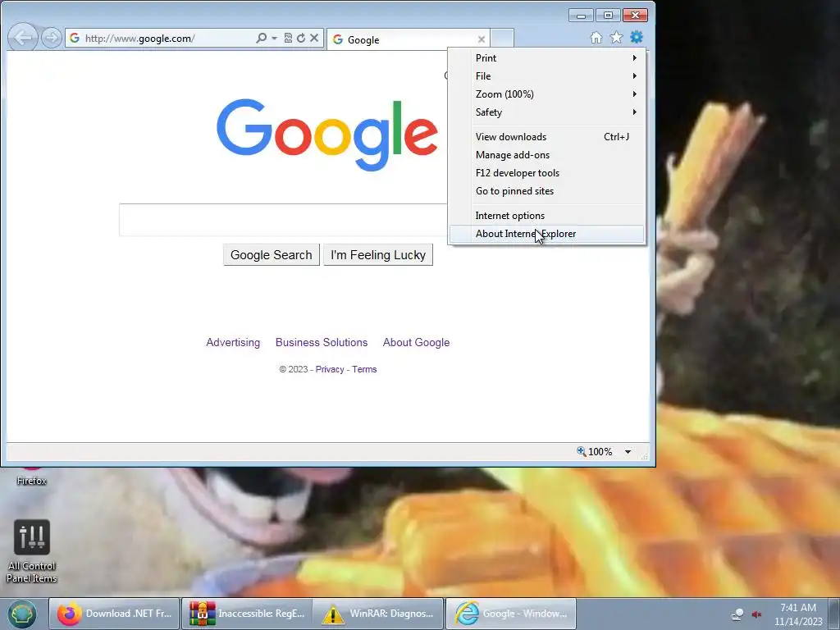This screenshot has height=630, width=840.
Task: Maximize the Internet Explorer window
Action: 608,16
